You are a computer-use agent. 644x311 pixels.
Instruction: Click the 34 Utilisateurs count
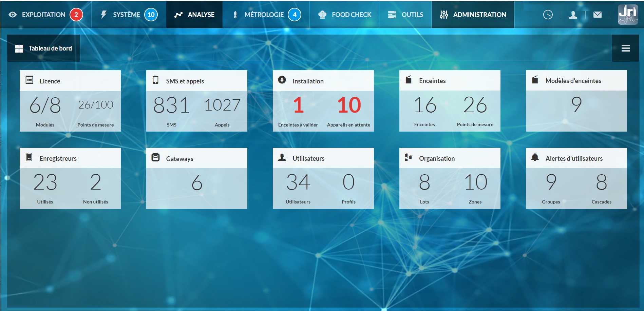pos(298,182)
